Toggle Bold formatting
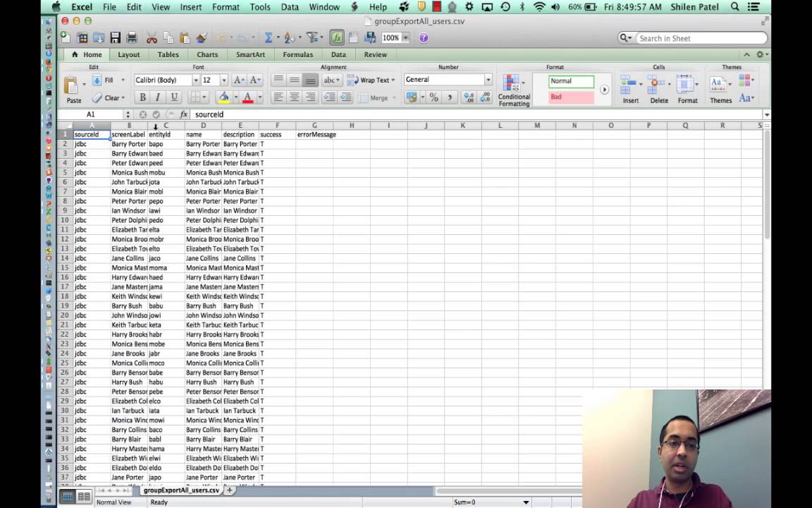The width and height of the screenshot is (812, 508). [142, 97]
